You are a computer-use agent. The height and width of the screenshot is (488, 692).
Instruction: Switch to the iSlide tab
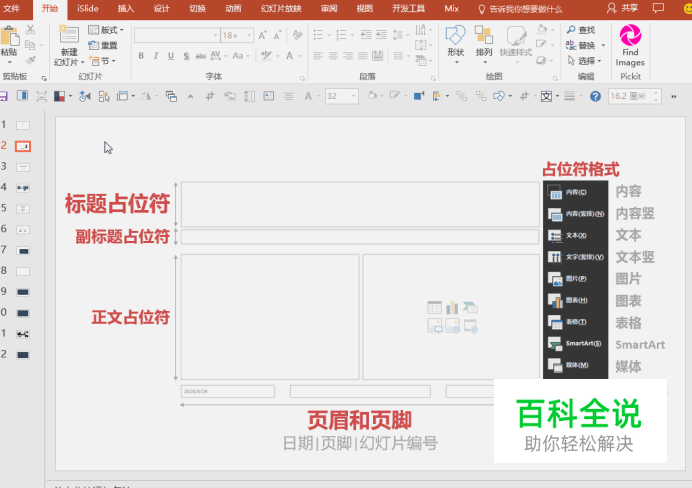point(87,8)
